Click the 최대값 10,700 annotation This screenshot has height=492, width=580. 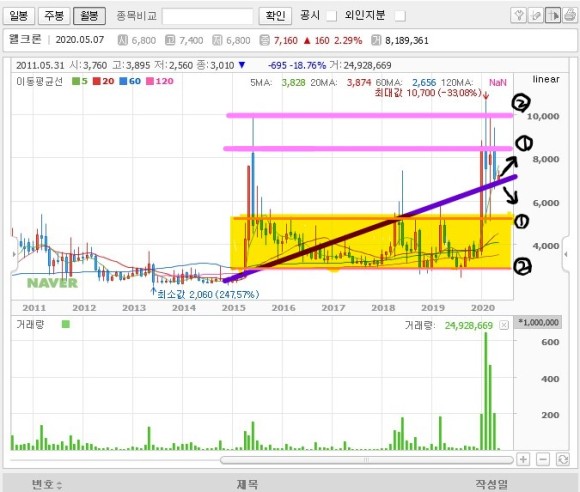428,92
